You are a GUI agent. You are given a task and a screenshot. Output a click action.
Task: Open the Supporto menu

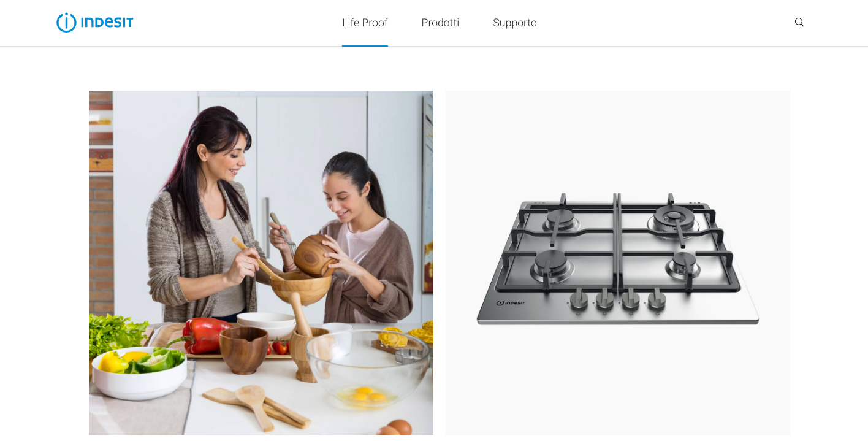[515, 23]
